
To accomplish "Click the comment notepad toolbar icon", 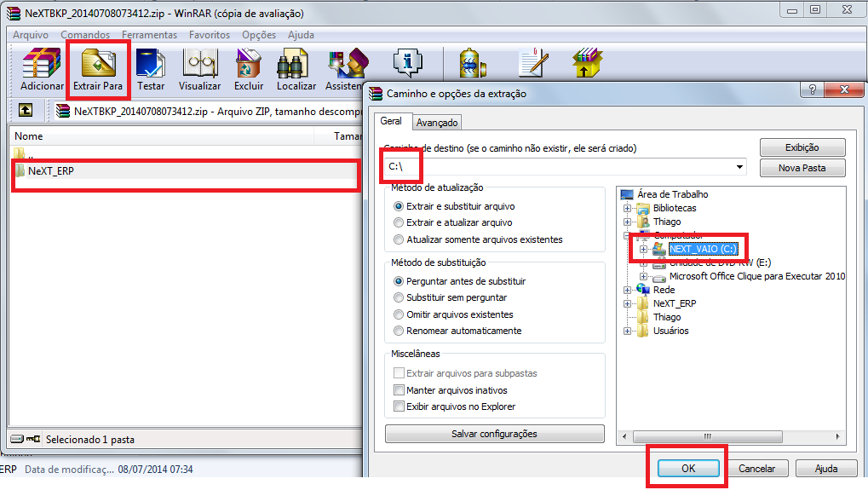I will point(532,62).
